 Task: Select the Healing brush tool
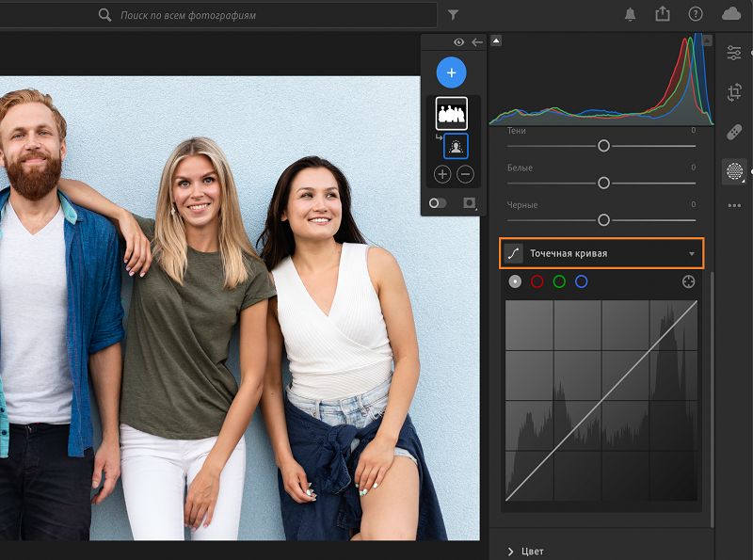coord(734,132)
